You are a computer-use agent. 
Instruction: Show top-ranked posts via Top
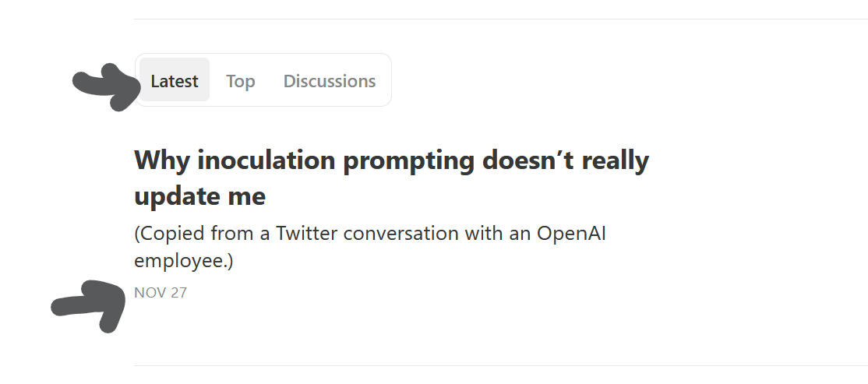(x=241, y=81)
